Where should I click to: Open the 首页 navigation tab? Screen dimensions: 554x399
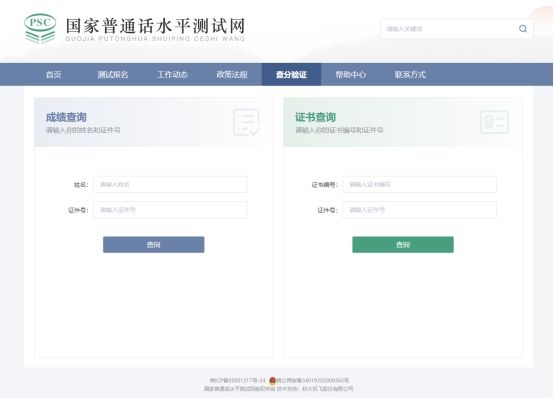pos(53,75)
